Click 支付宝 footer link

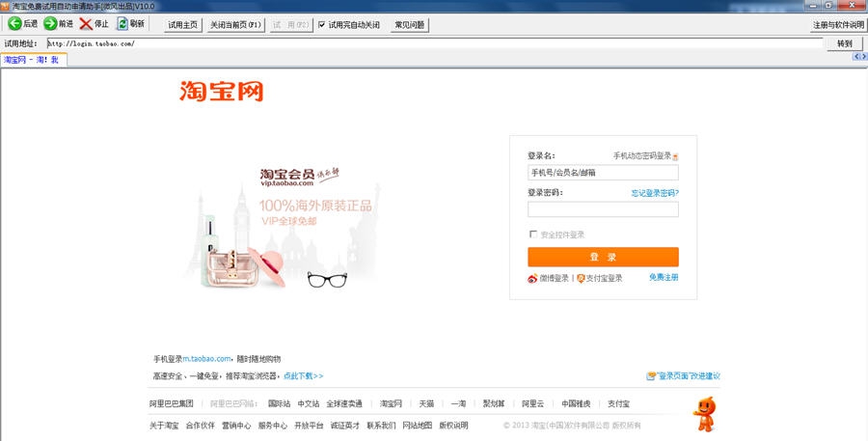pyautogui.click(x=618, y=403)
